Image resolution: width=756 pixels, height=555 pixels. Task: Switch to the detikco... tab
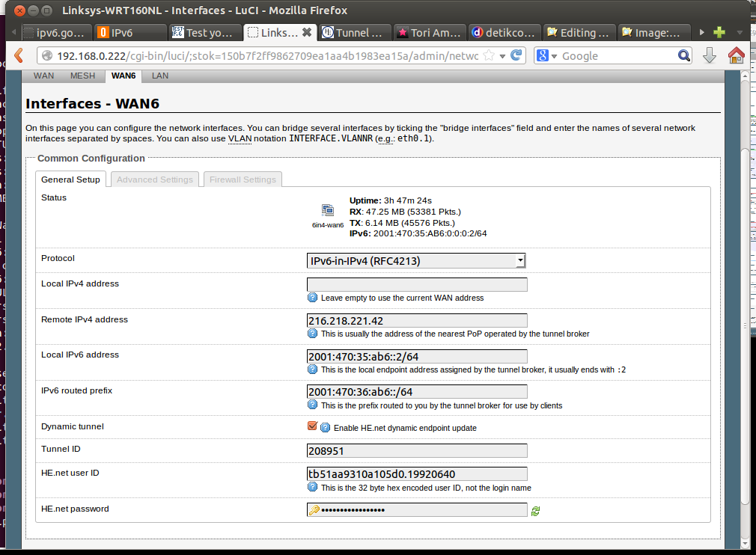[x=504, y=33]
